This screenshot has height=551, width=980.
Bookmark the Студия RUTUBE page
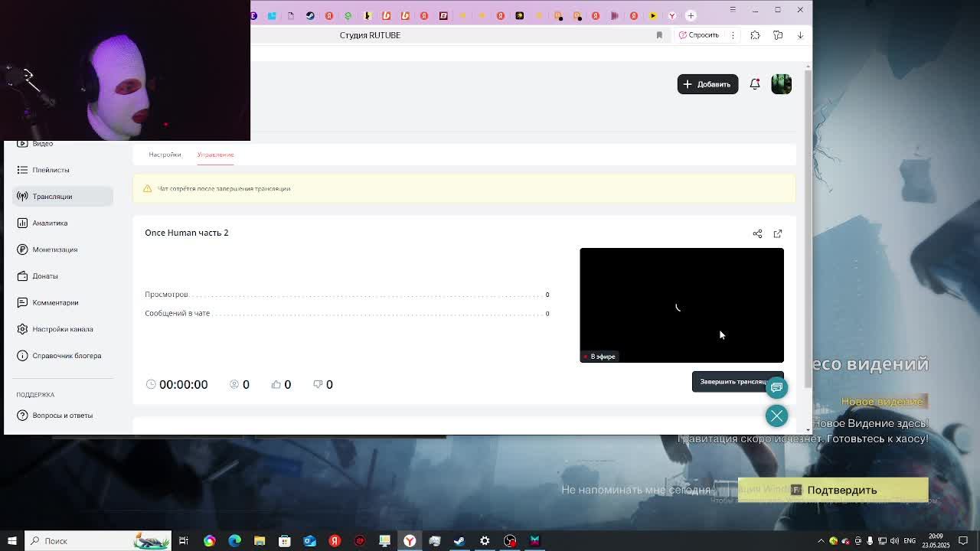[659, 35]
